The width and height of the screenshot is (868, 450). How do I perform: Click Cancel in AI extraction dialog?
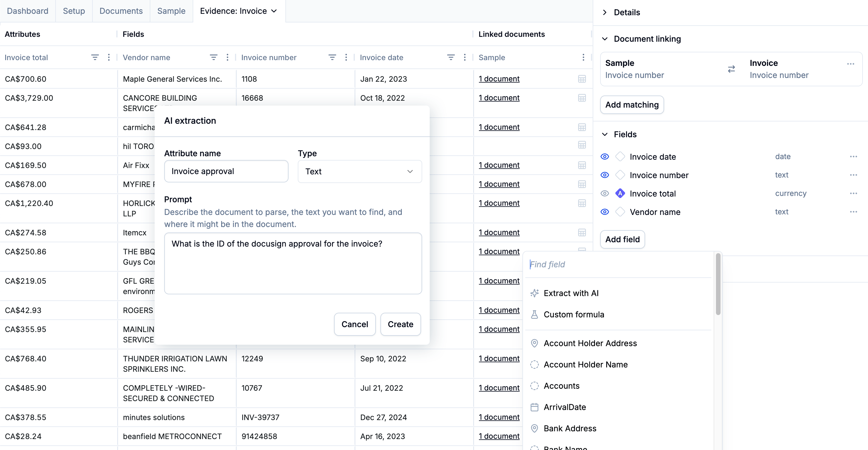tap(355, 324)
